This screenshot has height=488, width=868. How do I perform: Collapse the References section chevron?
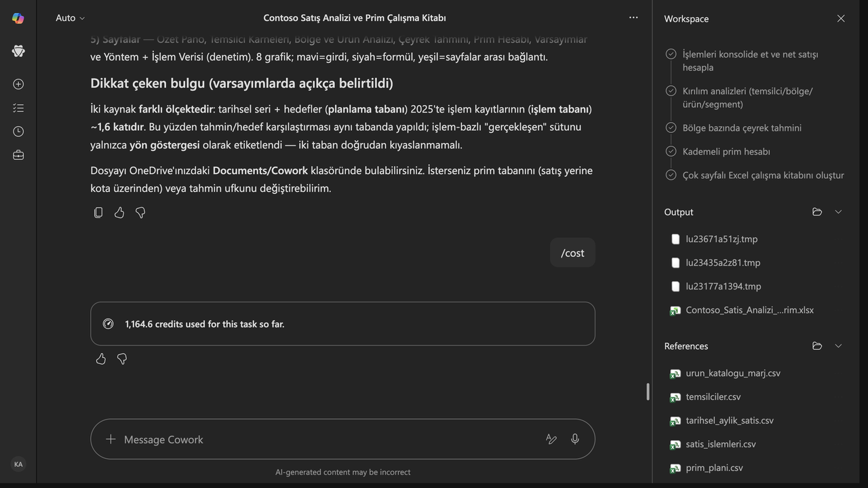click(838, 346)
